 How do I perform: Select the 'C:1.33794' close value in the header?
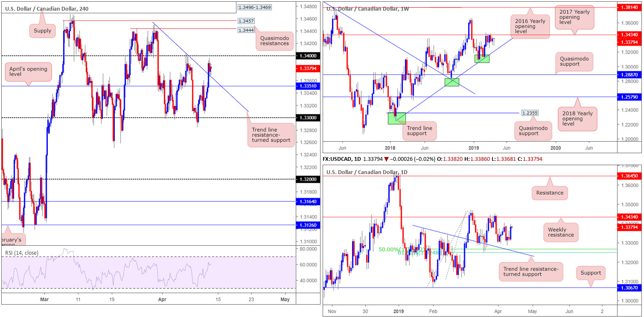[530, 159]
